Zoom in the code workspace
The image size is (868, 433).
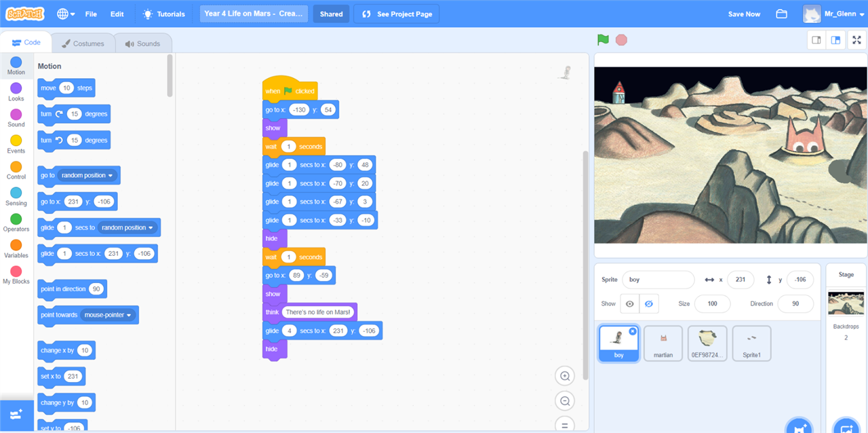coord(564,376)
